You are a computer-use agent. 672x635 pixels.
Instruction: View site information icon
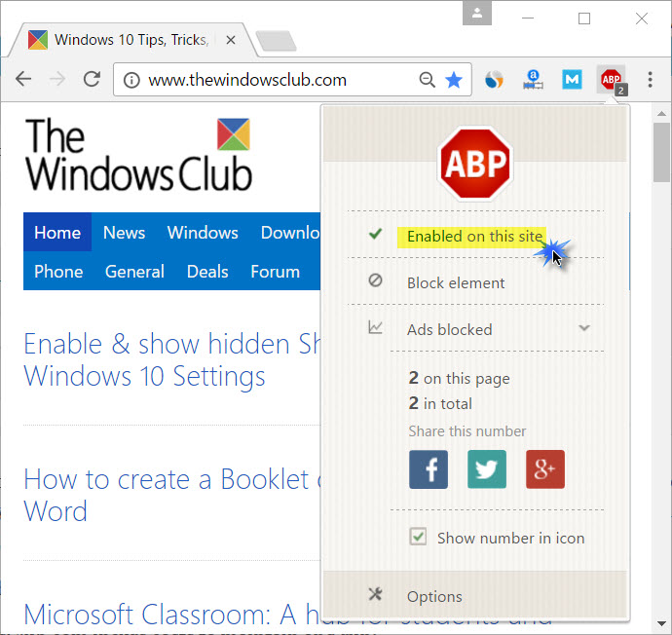point(131,80)
